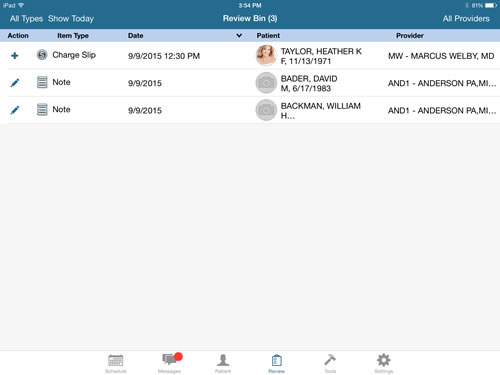Select patient BADER, DAVID
This screenshot has height=375, width=500.
(309, 79)
